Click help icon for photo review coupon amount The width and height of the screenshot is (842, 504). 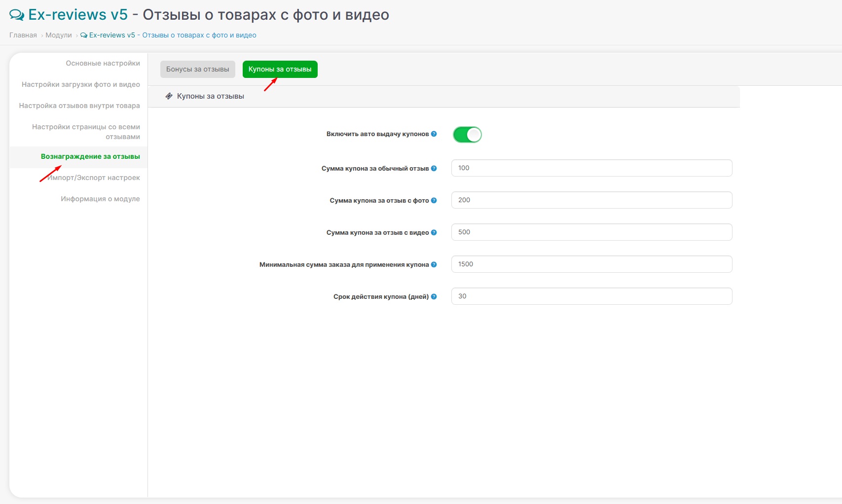[434, 201]
